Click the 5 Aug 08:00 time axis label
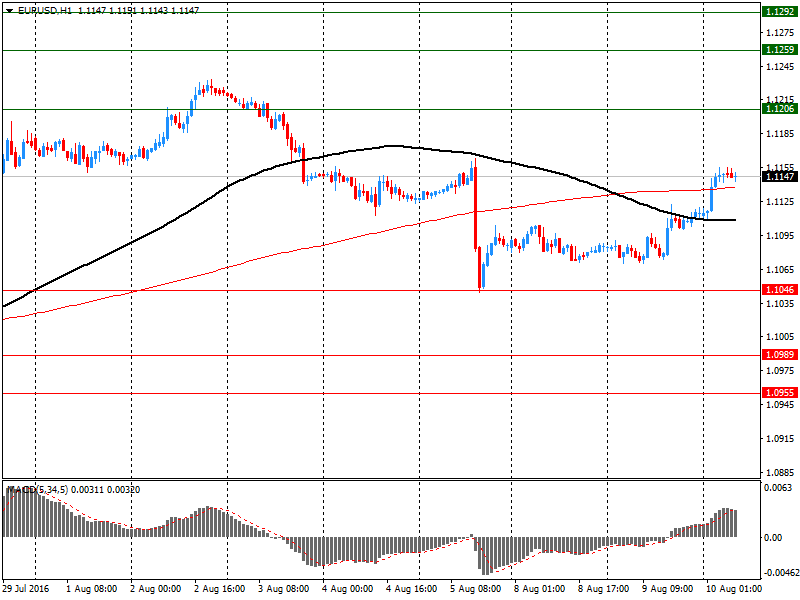This screenshot has width=800, height=600. (x=476, y=589)
